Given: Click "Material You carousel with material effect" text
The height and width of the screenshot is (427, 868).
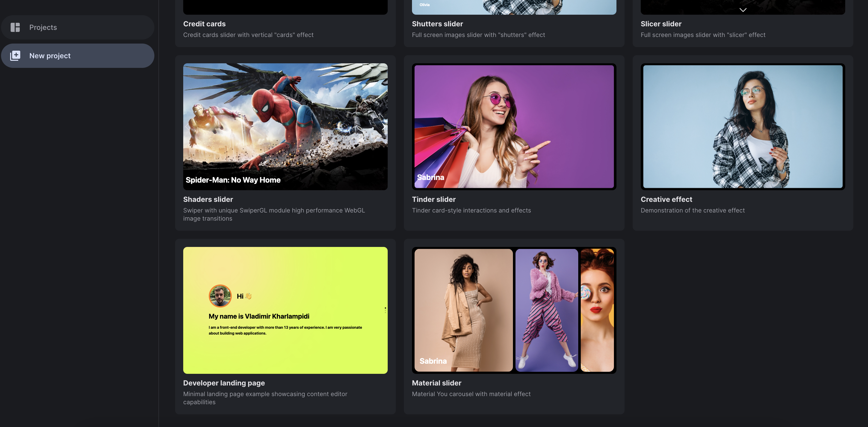Looking at the screenshot, I should (471, 394).
